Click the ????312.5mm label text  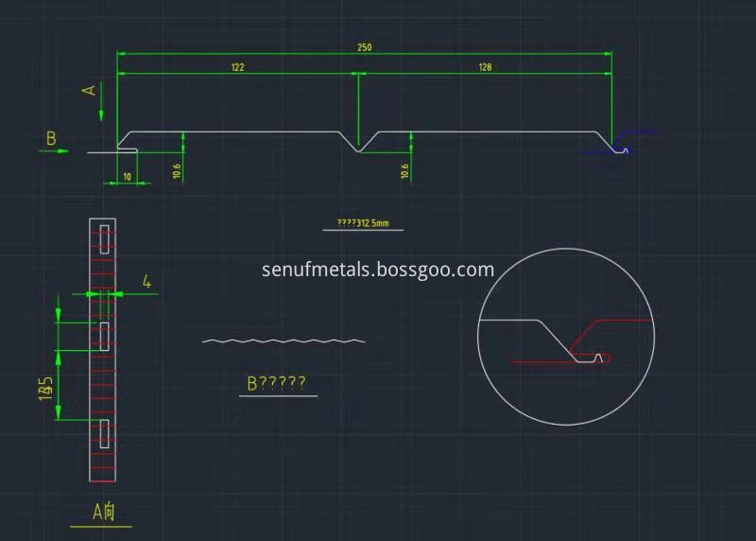363,223
